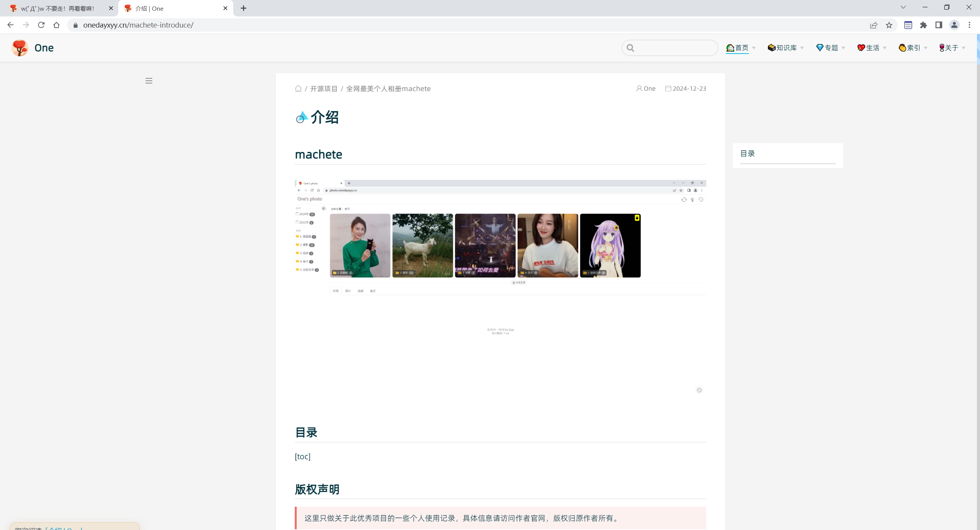Expand the 索引 dropdown arrow
Screen dimensions: 980x530
[x=926, y=48]
